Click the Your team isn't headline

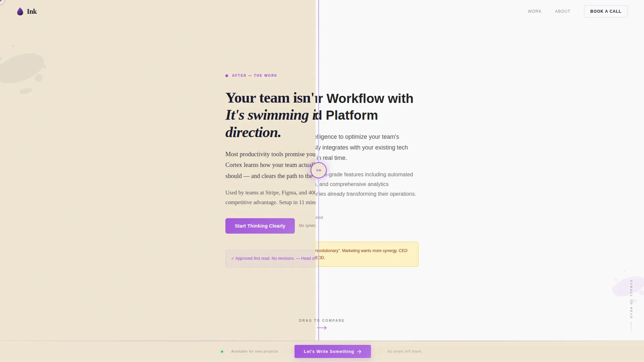(270, 98)
